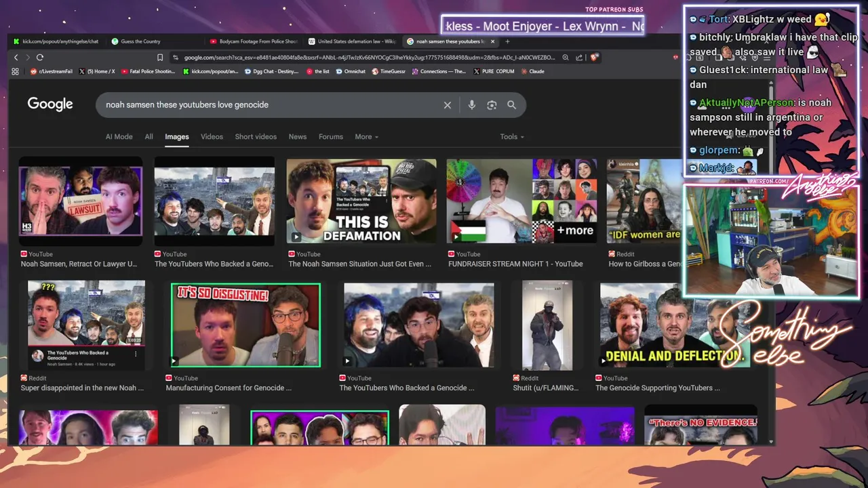Click into the Google search field
The image size is (868, 488).
coord(271,105)
